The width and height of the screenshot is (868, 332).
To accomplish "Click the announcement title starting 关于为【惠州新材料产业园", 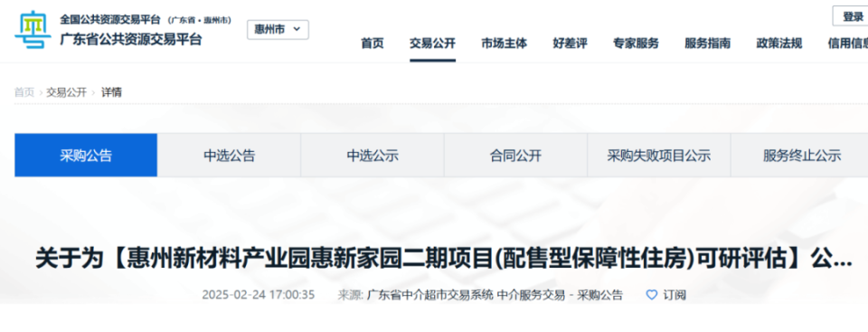I will coord(444,259).
